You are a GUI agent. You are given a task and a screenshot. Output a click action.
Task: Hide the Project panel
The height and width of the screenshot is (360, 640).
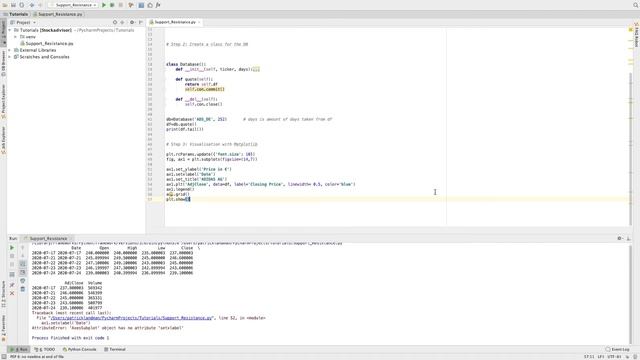pos(141,22)
